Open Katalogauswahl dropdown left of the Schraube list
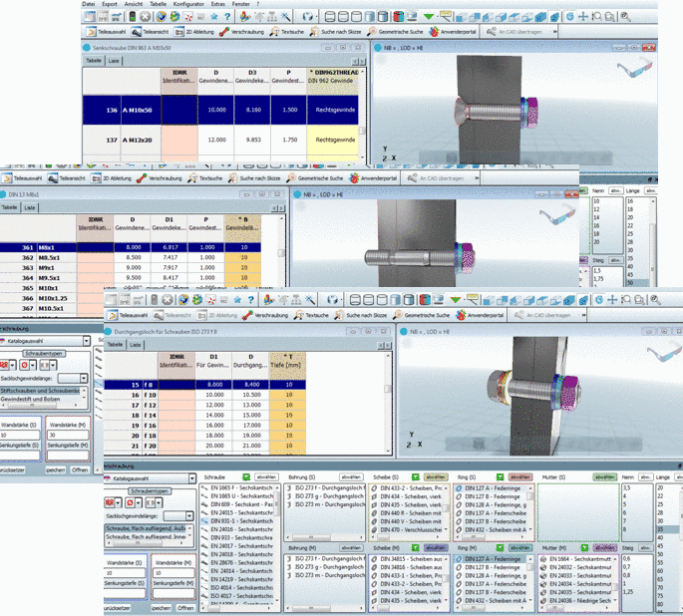This screenshot has width=683, height=616. [x=192, y=478]
